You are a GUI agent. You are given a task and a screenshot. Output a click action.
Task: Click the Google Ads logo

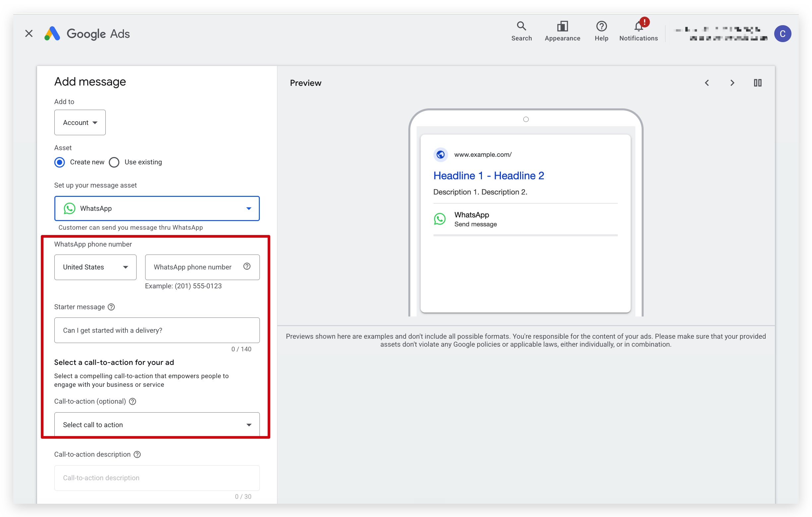[87, 34]
